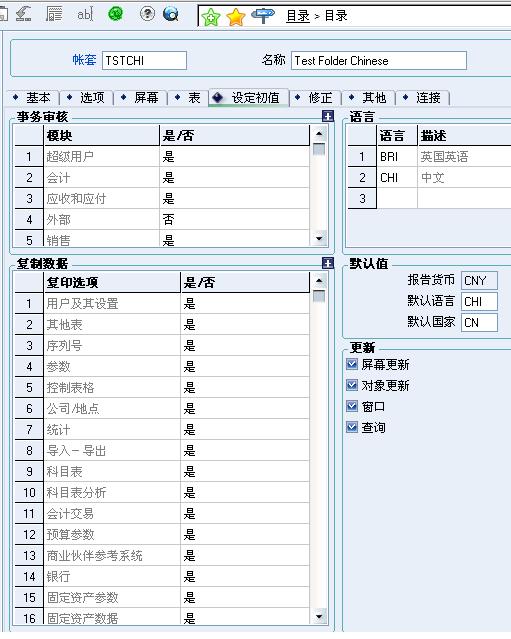Click the 银行 copy option cell

112,577
